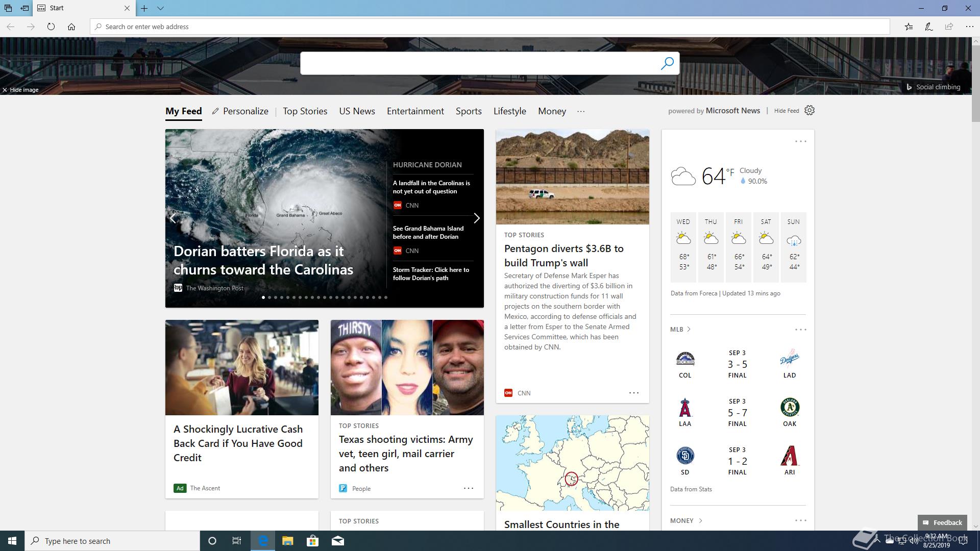Click the Personalize pencil icon
The image size is (980, 551).
[215, 111]
